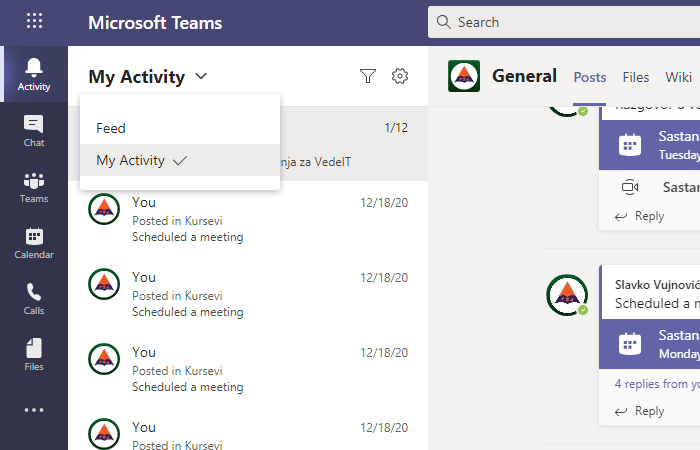Open the 4 replies thread link
The width and height of the screenshot is (700, 450).
[657, 383]
